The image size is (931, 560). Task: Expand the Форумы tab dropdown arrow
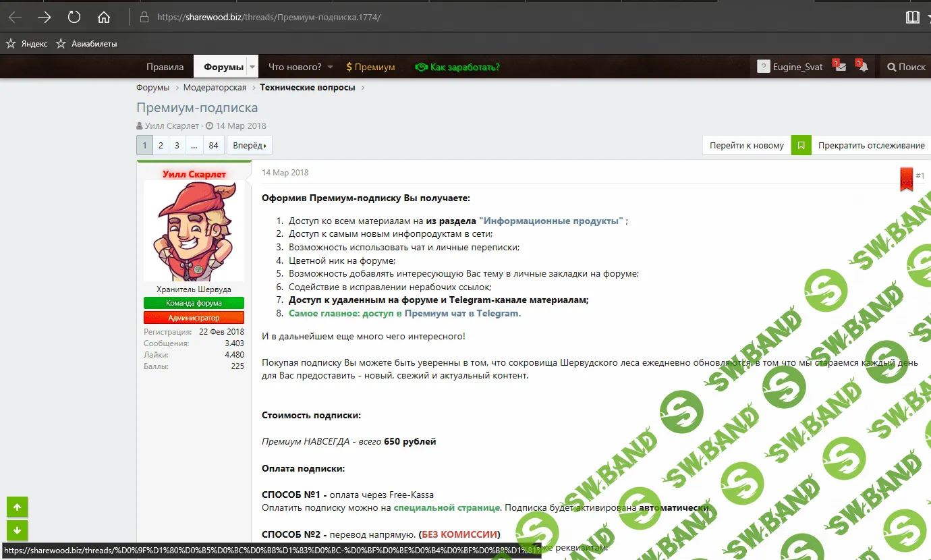252,67
